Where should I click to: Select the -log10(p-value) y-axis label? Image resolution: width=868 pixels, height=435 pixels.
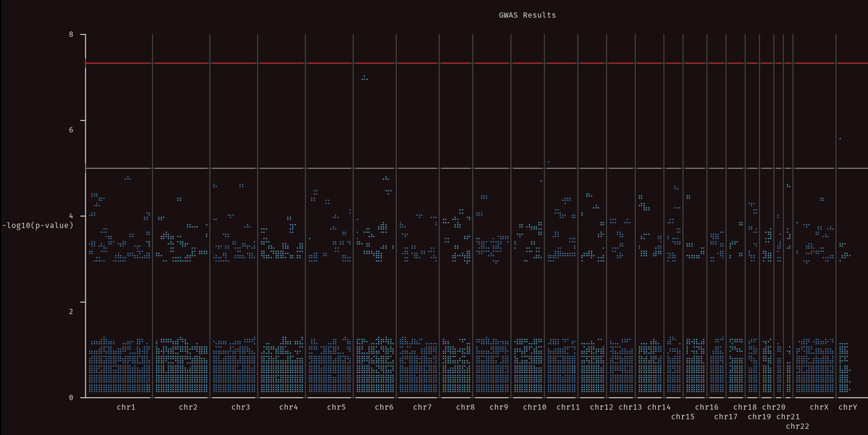[38, 225]
